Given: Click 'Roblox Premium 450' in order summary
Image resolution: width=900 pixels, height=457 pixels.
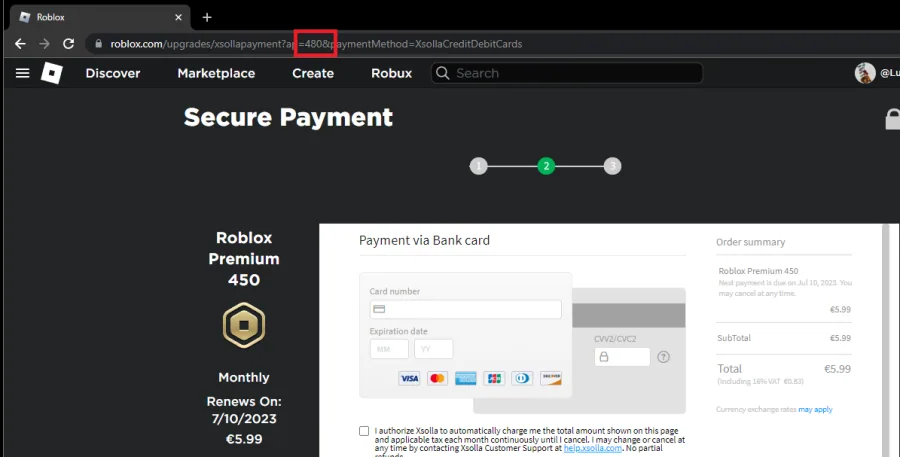Looking at the screenshot, I should [758, 270].
